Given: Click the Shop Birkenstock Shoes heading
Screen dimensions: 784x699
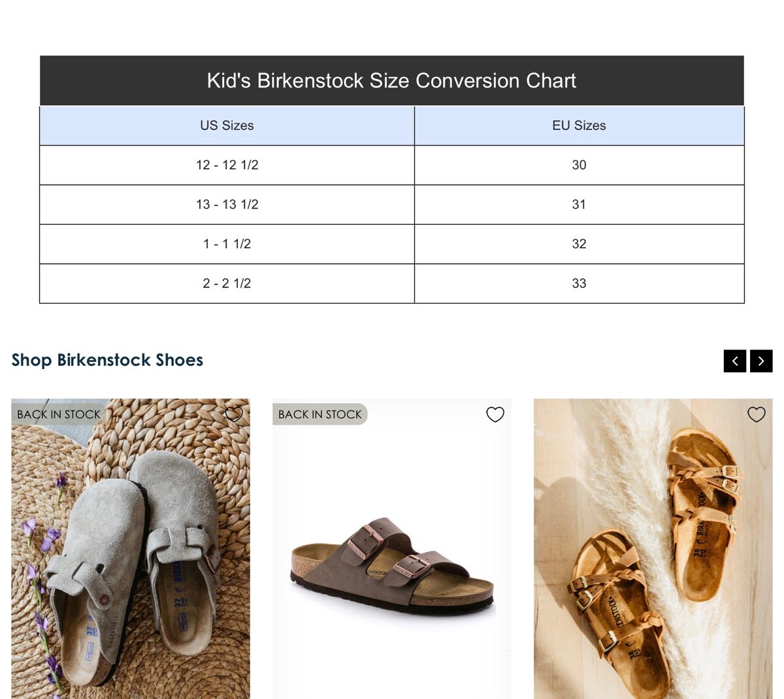Looking at the screenshot, I should coord(107,360).
